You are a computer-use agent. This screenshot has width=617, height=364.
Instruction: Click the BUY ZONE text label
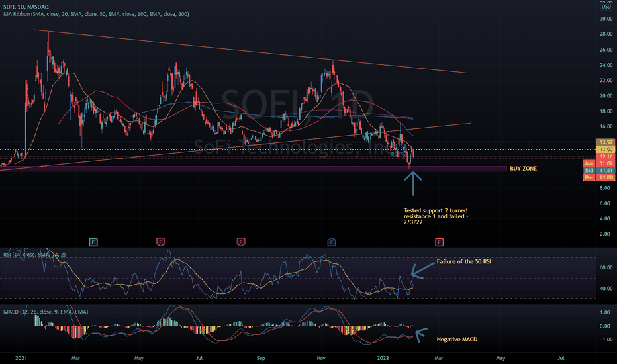pyautogui.click(x=524, y=168)
